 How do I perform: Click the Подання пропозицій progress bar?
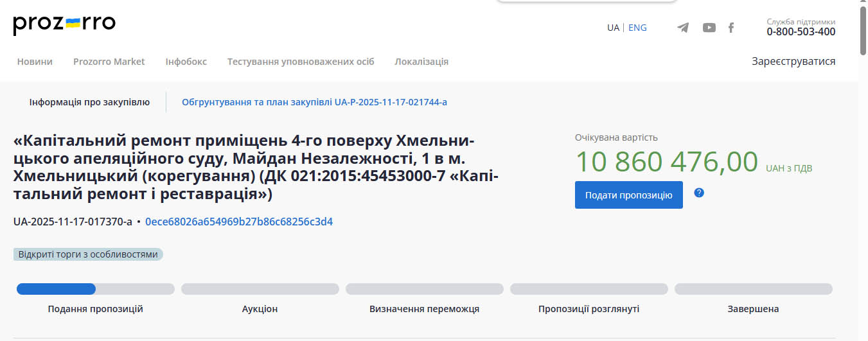95,289
